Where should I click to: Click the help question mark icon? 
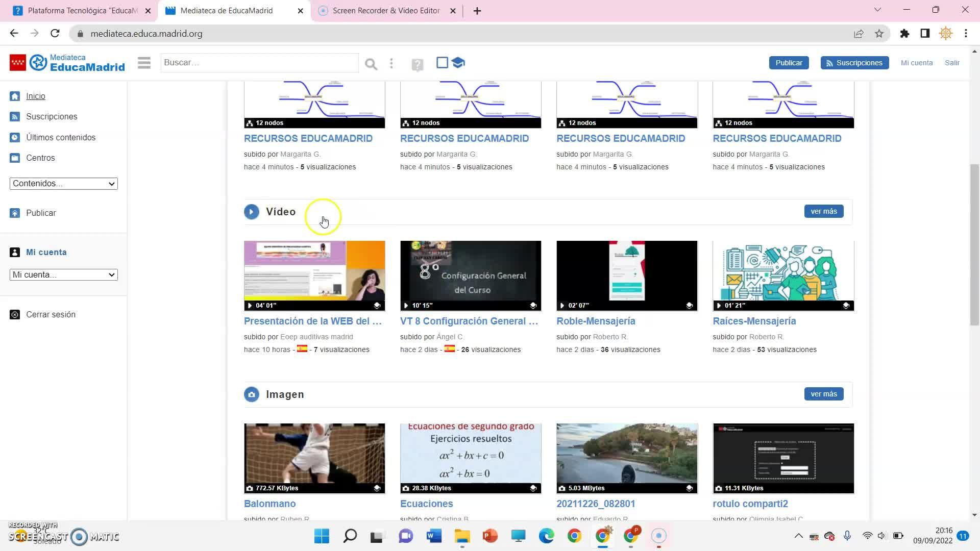[x=417, y=65]
